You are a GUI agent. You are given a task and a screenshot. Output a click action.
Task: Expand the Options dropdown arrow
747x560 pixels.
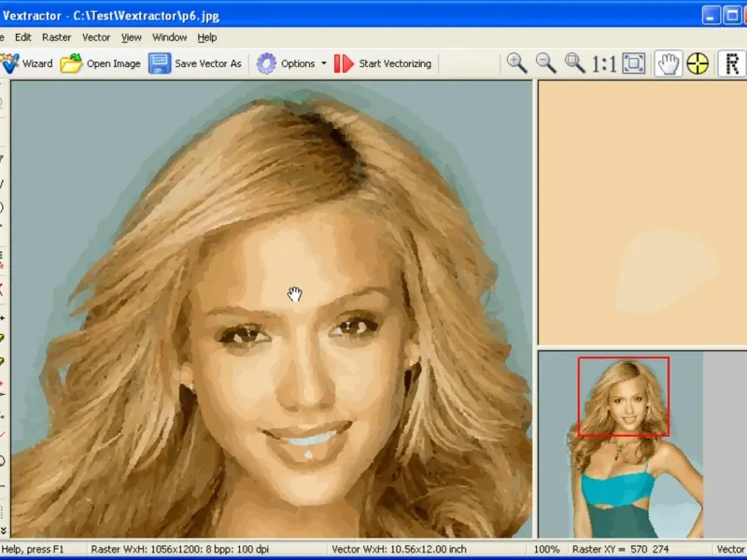coord(324,63)
